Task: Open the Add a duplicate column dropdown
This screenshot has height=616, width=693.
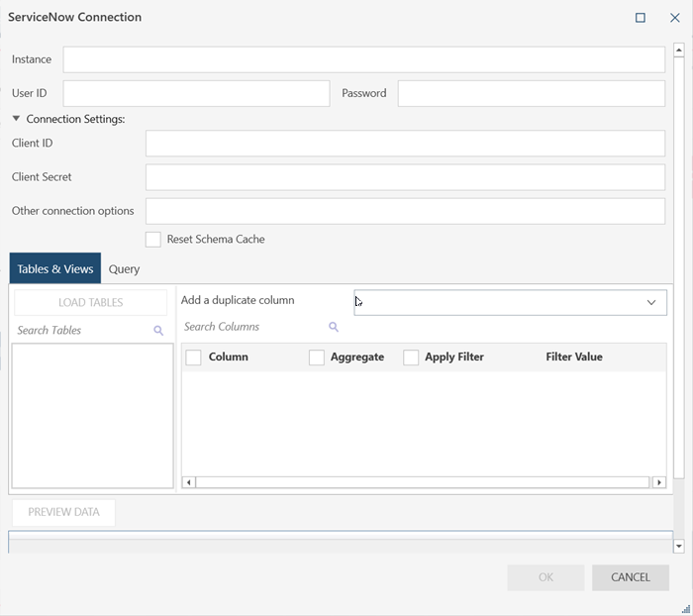Action: 650,302
